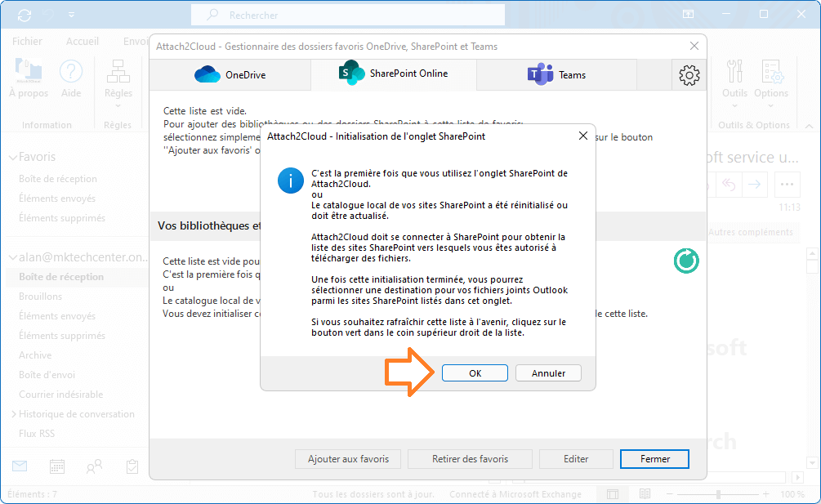Switch to Mail view in navigation bar
Image resolution: width=821 pixels, height=504 pixels.
[18, 466]
